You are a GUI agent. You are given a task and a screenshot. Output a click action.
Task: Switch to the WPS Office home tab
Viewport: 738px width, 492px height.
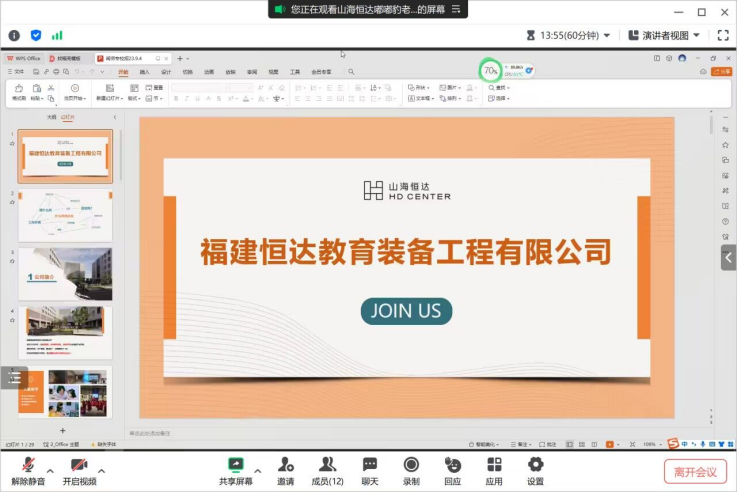tap(24, 58)
